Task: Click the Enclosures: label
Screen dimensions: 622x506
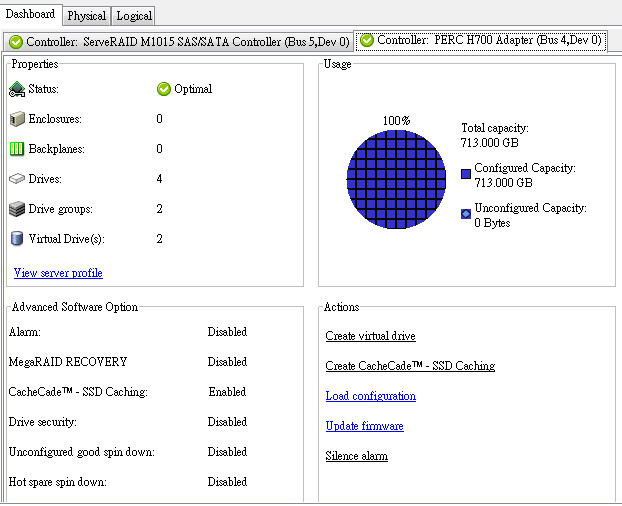Action: tap(55, 119)
